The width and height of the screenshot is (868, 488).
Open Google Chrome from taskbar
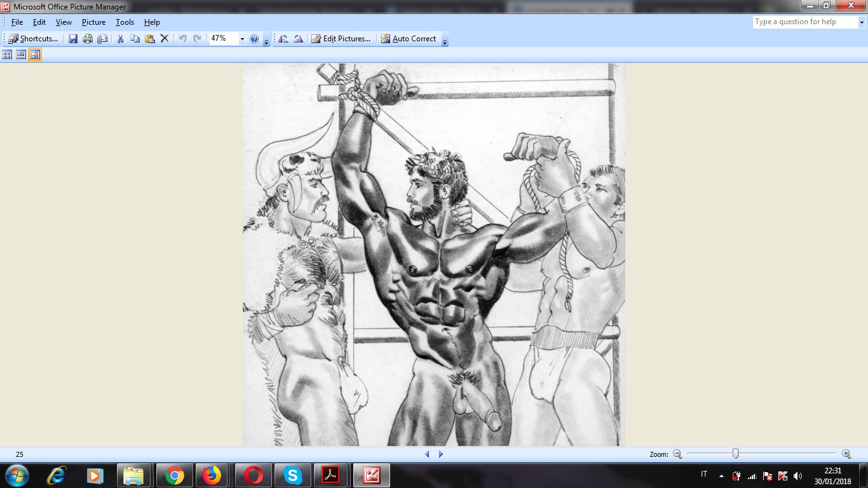pos(173,475)
